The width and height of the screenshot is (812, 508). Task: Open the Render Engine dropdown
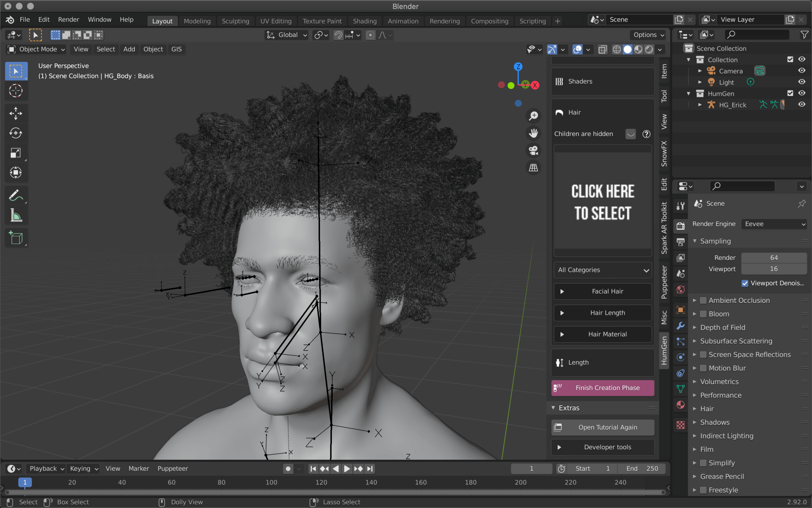point(774,224)
